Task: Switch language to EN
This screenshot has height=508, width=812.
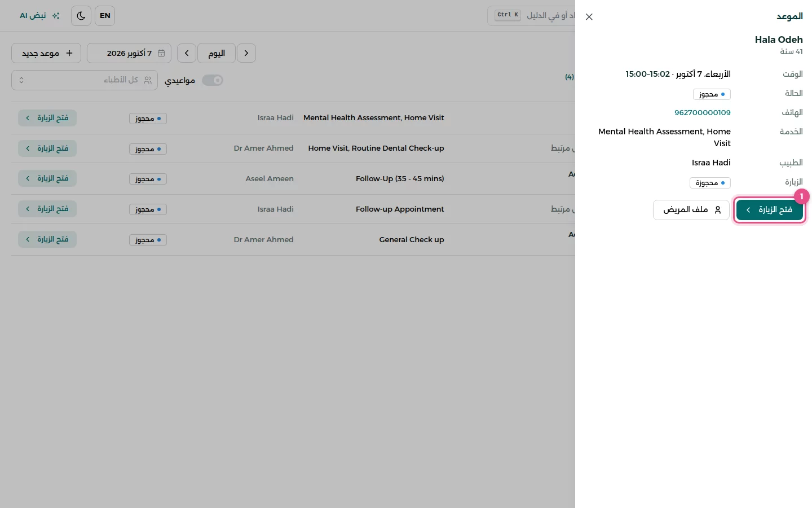Action: click(x=105, y=16)
